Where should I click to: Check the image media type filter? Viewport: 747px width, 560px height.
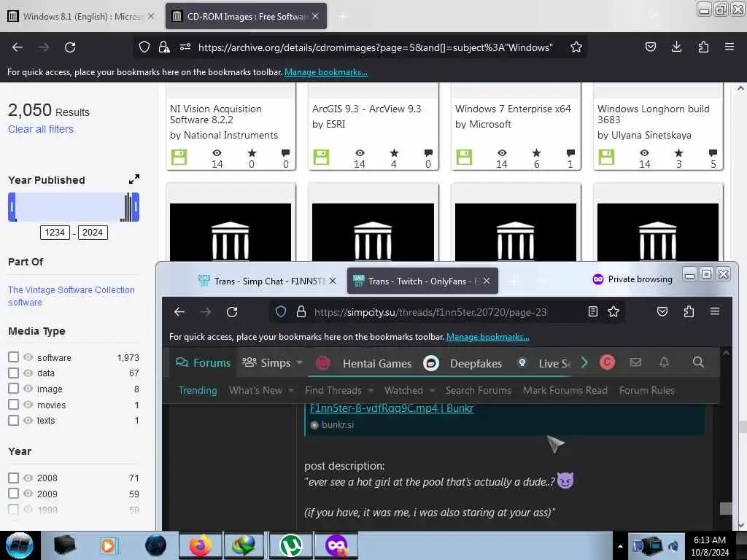tap(13, 389)
